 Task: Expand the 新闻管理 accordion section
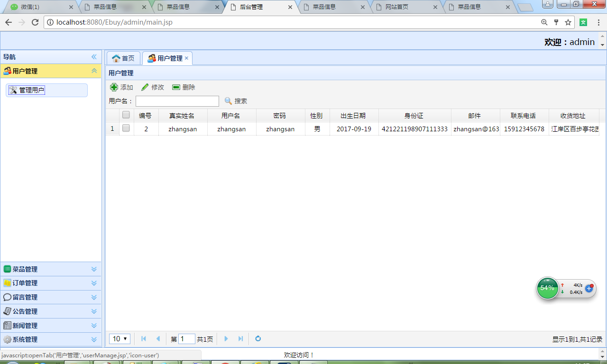click(94, 326)
